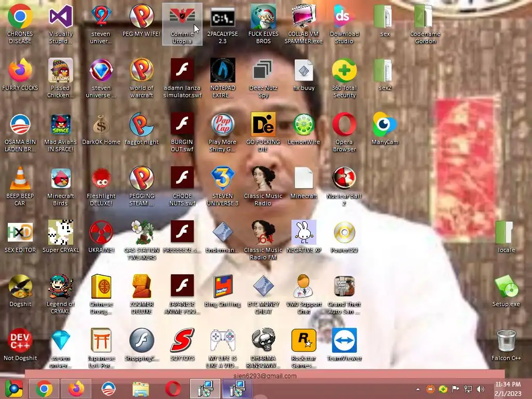Open the volume control in tray
Viewport: 532px width, 399px height.
[x=481, y=389]
